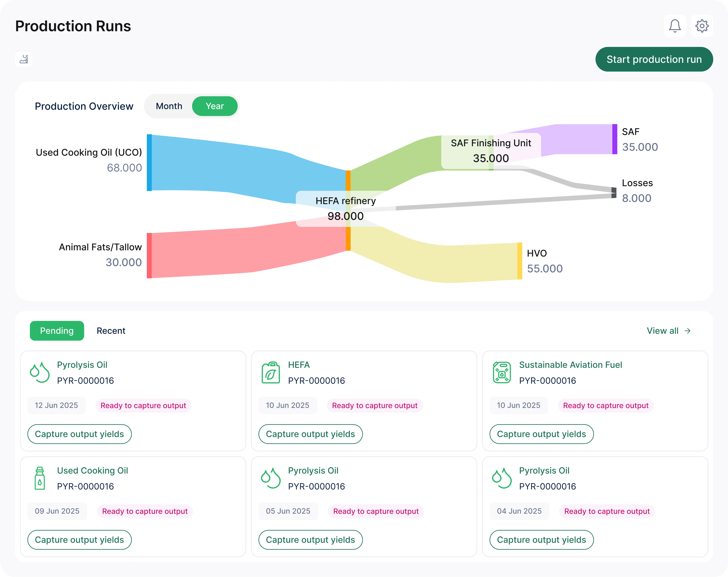
Task: Select the Year toggle option
Action: (215, 106)
